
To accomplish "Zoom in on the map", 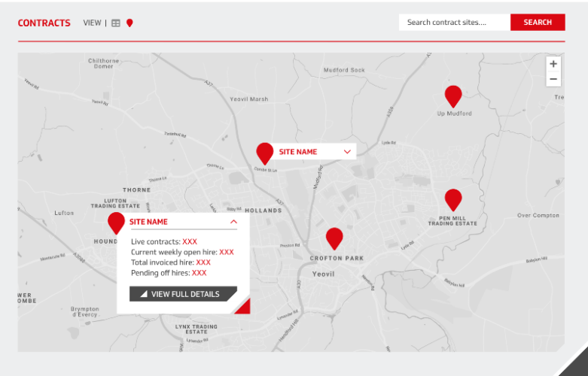I will pos(553,64).
